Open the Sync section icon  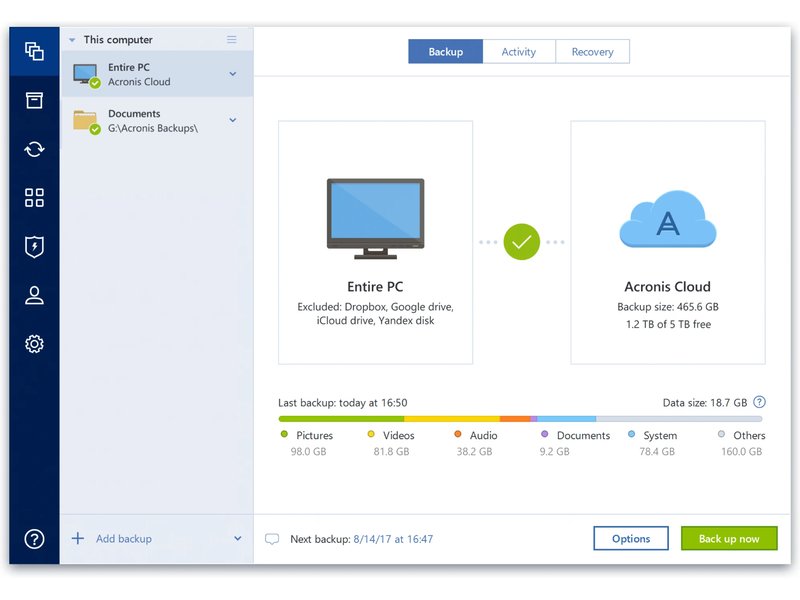pos(34,149)
